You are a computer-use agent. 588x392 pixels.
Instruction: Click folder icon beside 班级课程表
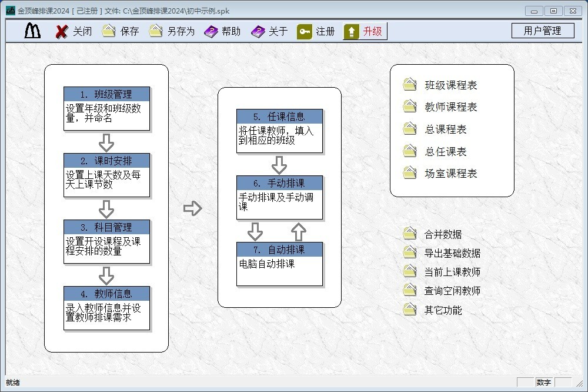pyautogui.click(x=410, y=85)
